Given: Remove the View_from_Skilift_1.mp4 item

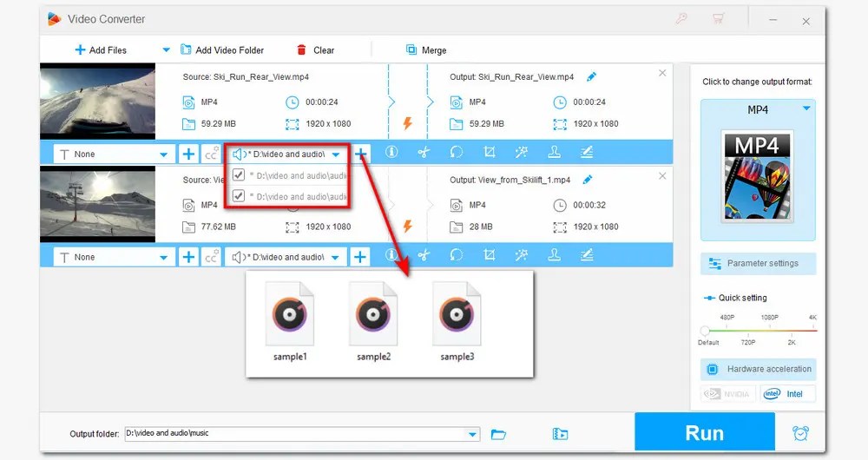Looking at the screenshot, I should click(662, 176).
